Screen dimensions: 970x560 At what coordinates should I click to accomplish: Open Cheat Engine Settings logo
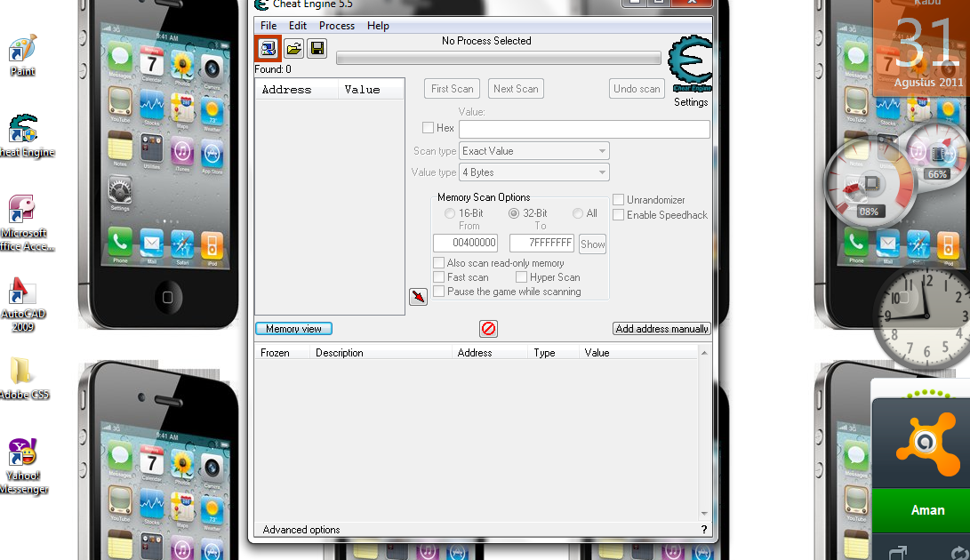tap(691, 64)
